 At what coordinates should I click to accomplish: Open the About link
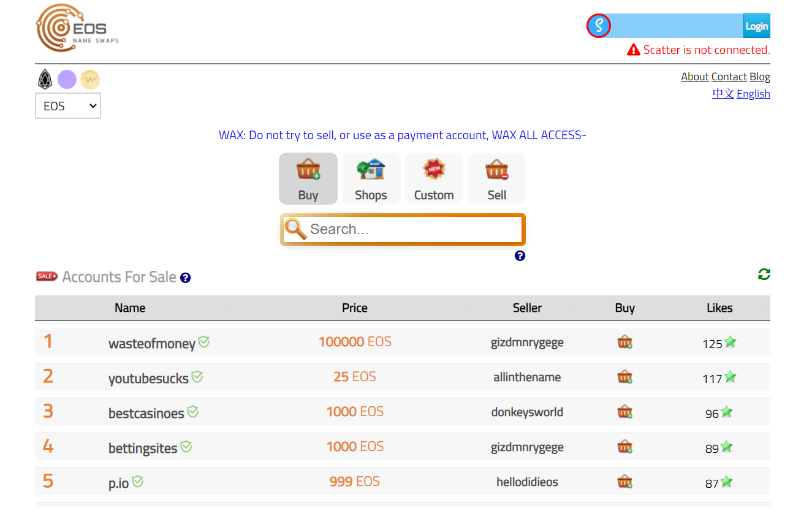point(695,77)
